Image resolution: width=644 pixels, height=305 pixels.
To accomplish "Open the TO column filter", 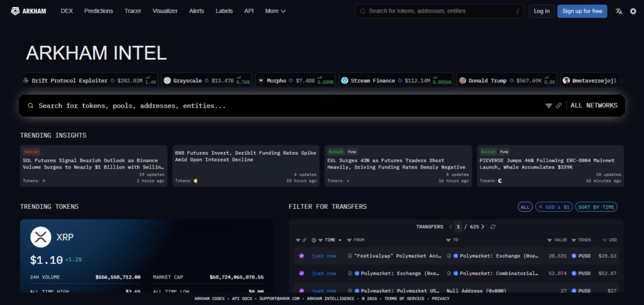I will (x=448, y=240).
